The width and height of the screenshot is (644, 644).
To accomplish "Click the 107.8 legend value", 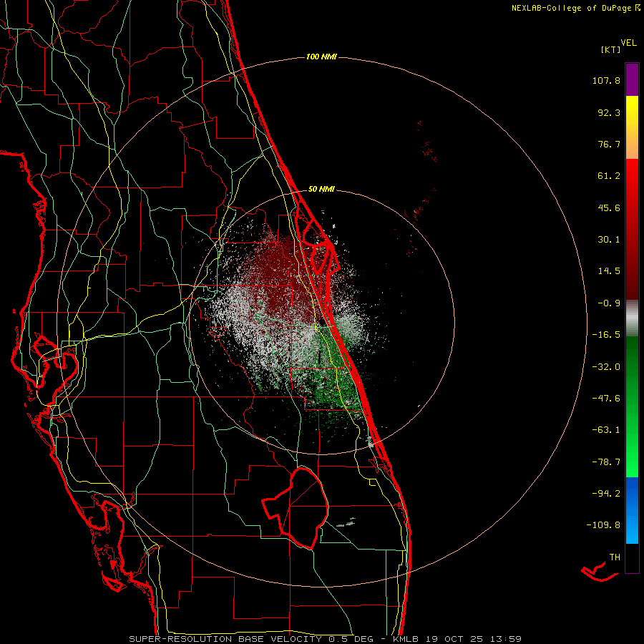I will (606, 80).
